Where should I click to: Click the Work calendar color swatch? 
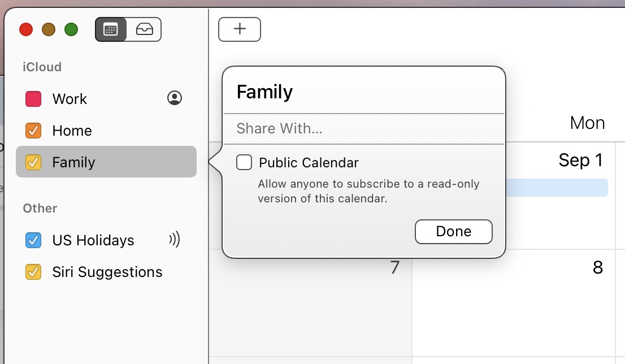pyautogui.click(x=33, y=99)
